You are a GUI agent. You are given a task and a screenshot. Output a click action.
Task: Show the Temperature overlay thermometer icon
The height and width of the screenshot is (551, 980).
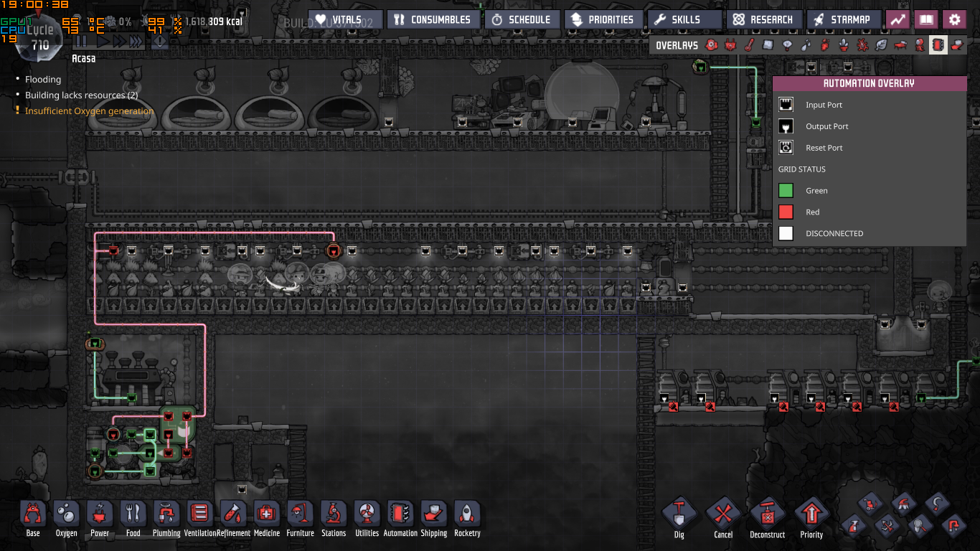(x=749, y=45)
